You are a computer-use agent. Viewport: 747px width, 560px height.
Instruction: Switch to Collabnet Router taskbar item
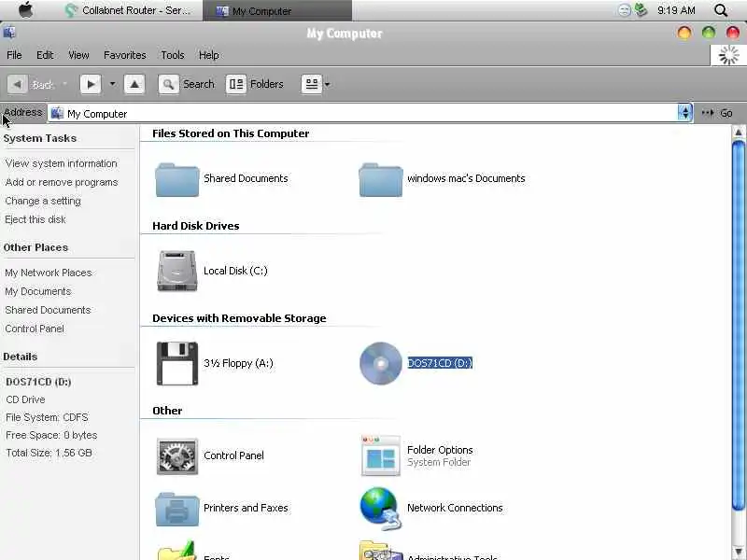pos(129,10)
